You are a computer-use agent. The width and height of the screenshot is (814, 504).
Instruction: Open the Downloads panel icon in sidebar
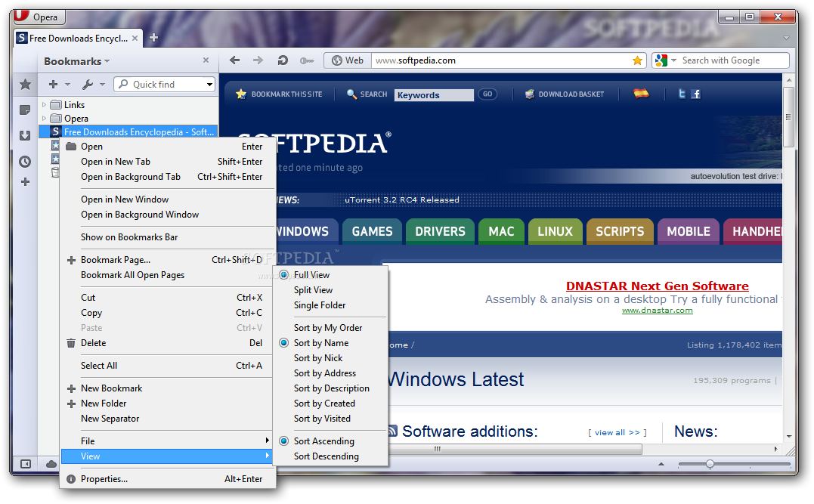tap(25, 135)
